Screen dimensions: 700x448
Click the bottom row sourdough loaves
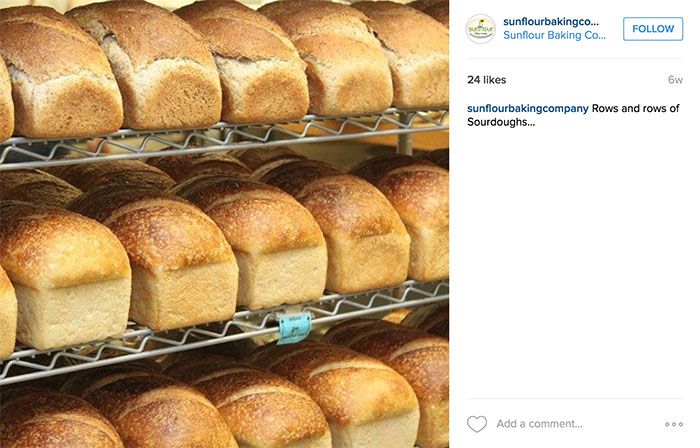click(x=224, y=397)
